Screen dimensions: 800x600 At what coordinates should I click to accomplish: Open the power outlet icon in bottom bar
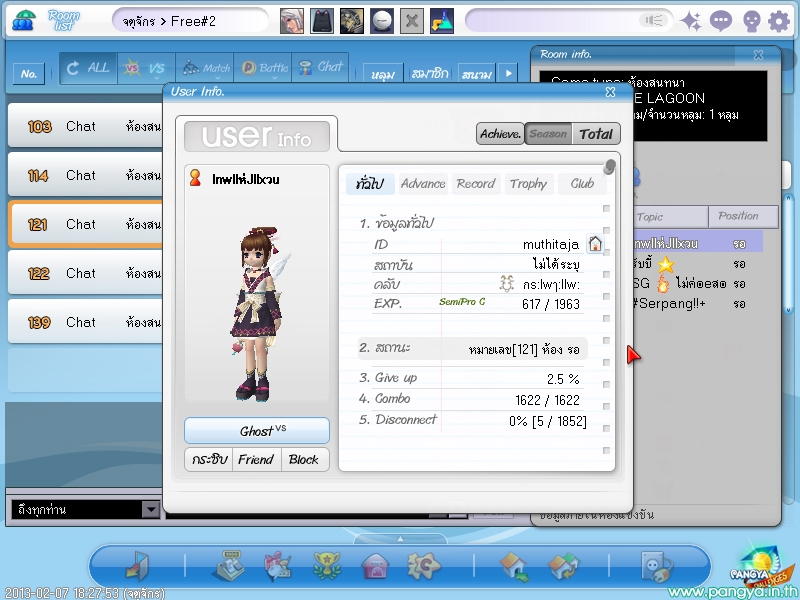[x=656, y=566]
